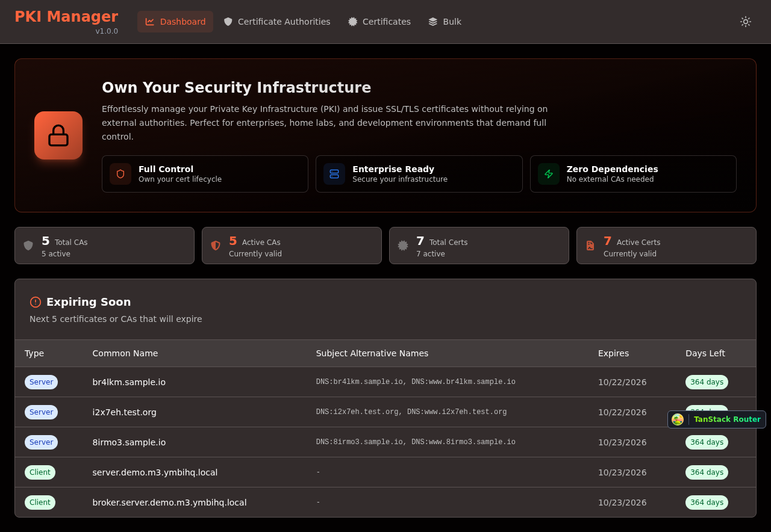Click 364 days badge in 8irmo3.sample.io row

(x=707, y=442)
